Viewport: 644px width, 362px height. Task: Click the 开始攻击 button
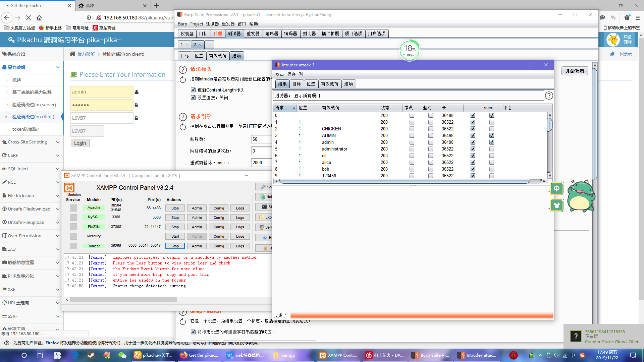tap(575, 71)
